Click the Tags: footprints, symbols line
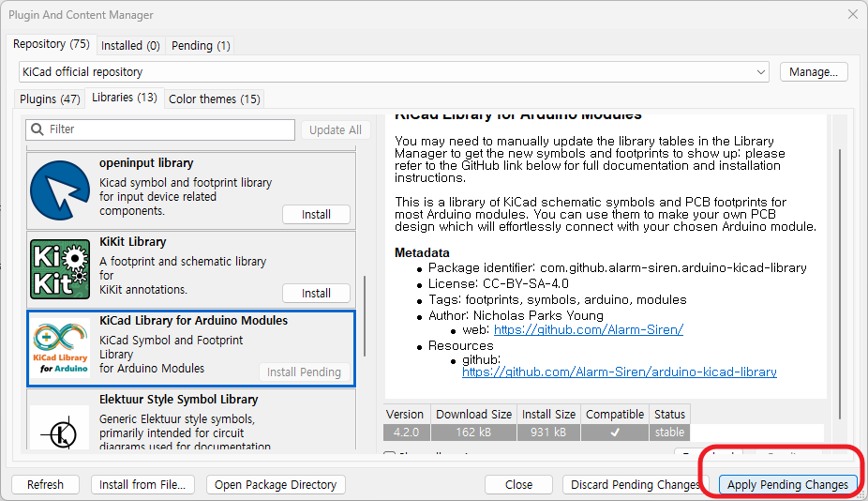Viewport: 868px width, 501px height. [x=557, y=300]
